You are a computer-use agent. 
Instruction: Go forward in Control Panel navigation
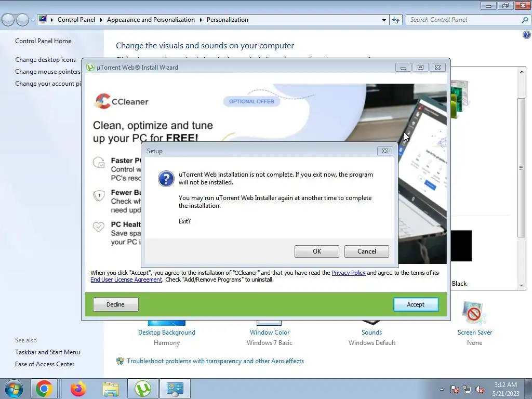pos(22,20)
